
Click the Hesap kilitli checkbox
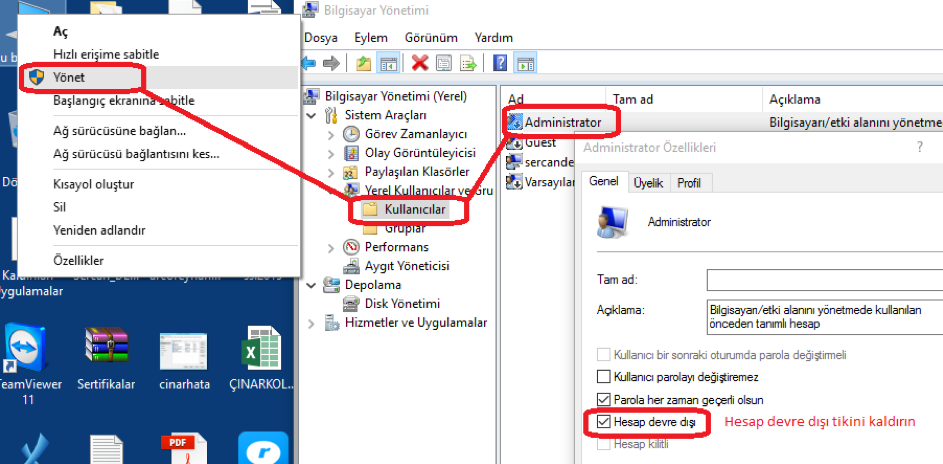603,445
